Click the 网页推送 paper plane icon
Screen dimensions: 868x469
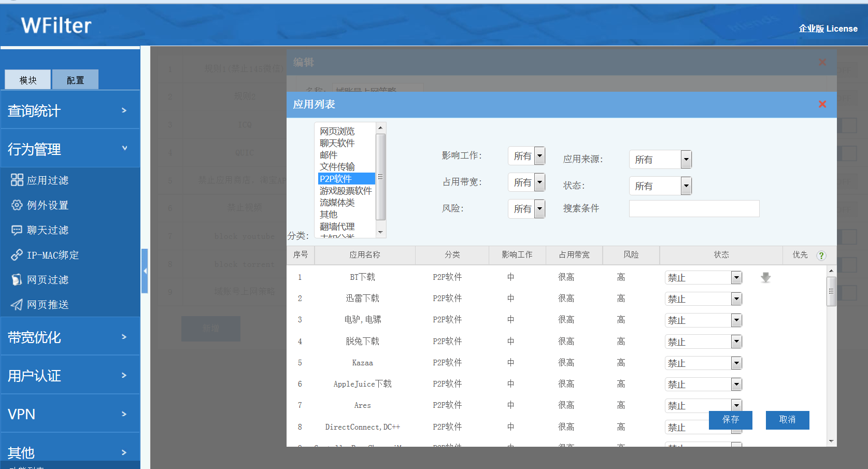click(17, 305)
